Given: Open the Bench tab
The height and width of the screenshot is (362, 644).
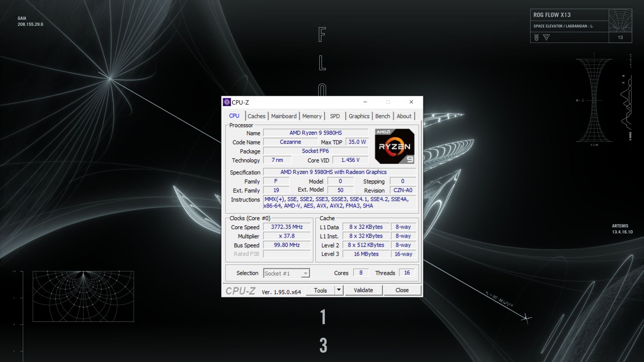Looking at the screenshot, I should click(x=383, y=116).
